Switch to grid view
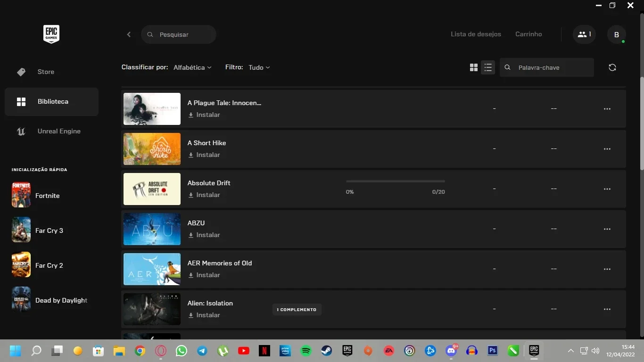 474,67
